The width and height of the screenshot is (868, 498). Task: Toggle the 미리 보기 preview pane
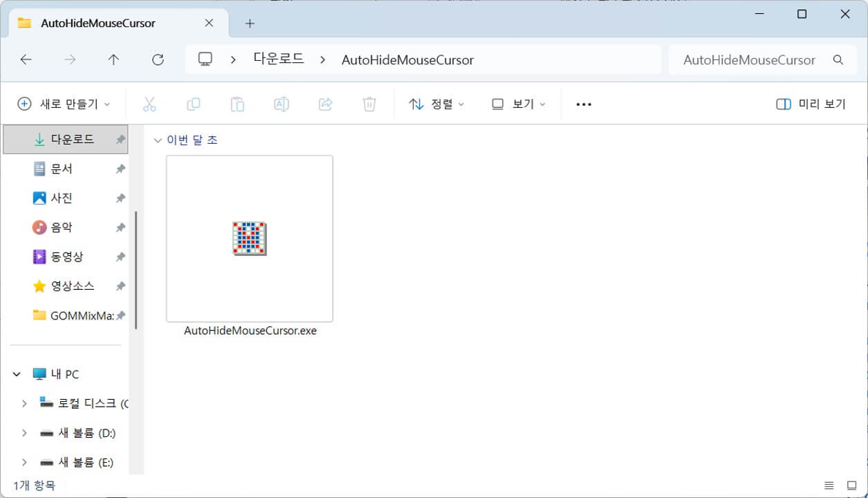pos(811,104)
